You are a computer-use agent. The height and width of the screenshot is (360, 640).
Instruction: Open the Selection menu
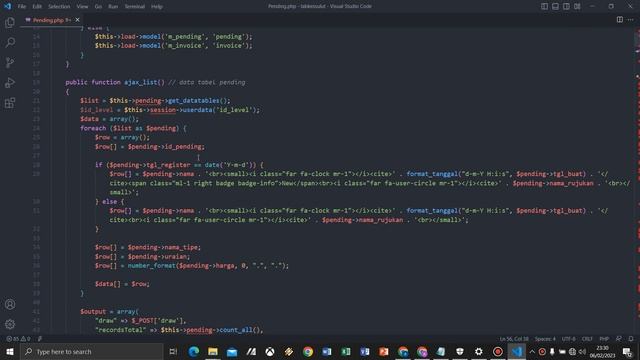(x=59, y=7)
